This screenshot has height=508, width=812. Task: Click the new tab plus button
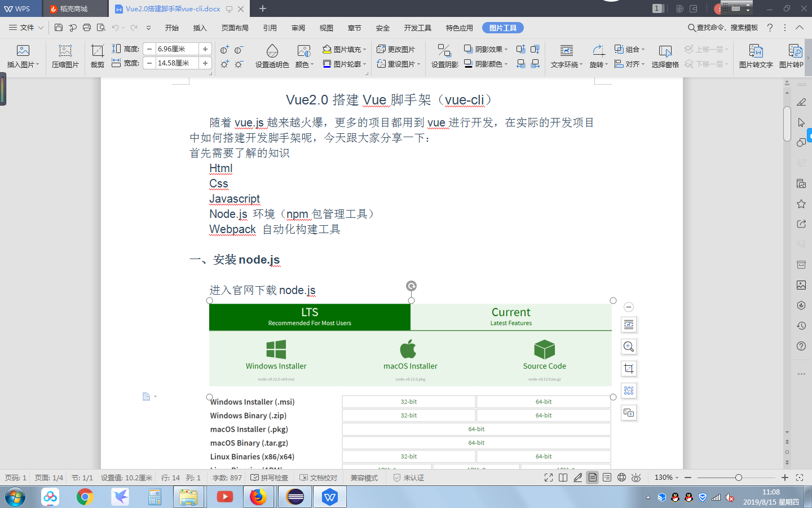[263, 8]
